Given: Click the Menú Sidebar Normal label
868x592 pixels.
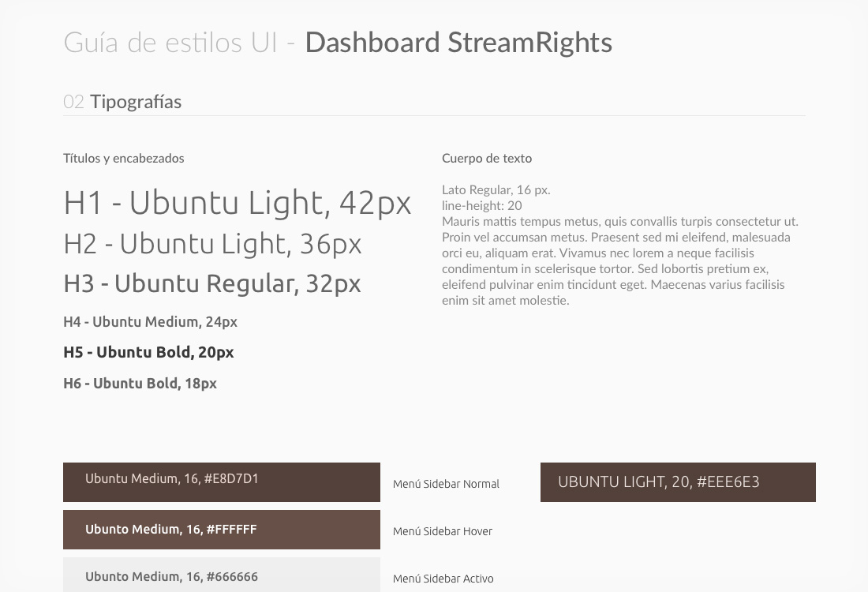Looking at the screenshot, I should click(x=446, y=484).
